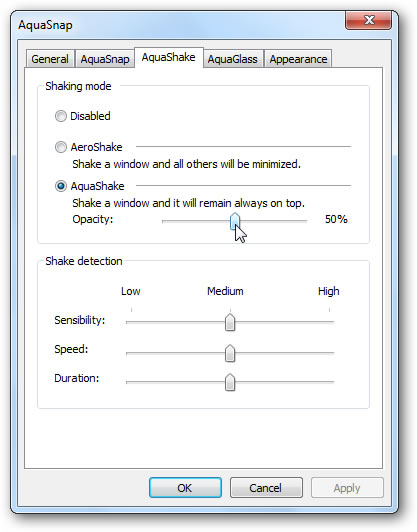
Task: Choose the AeroShake radio button
Action: 61,147
